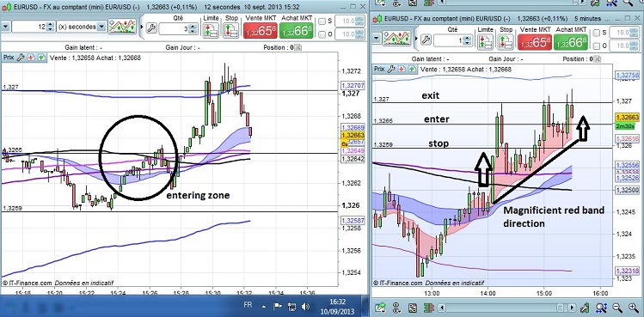Screen dimensions: 644x317
Task: Click Stop order icon in 5-minutes window
Action: click(506, 42)
